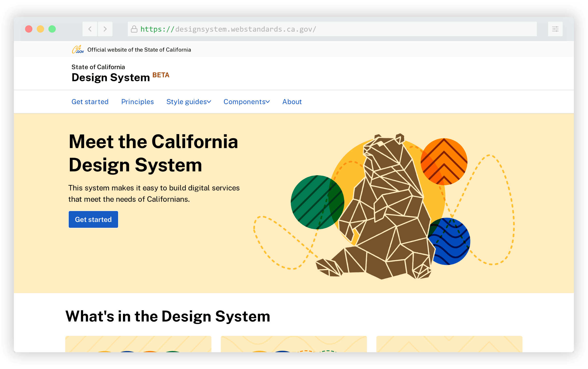Click the CA.gov logo icon
Viewport: 588px width, 369px height.
[78, 50]
